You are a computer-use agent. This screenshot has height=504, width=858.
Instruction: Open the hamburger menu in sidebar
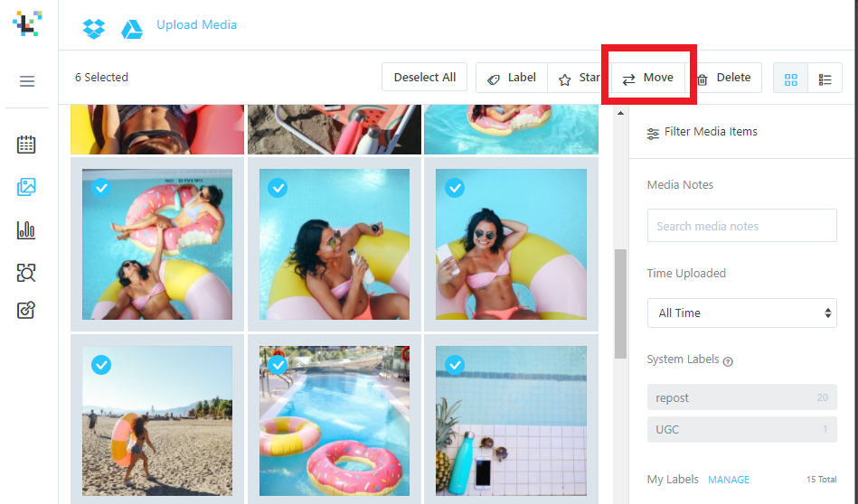click(27, 81)
